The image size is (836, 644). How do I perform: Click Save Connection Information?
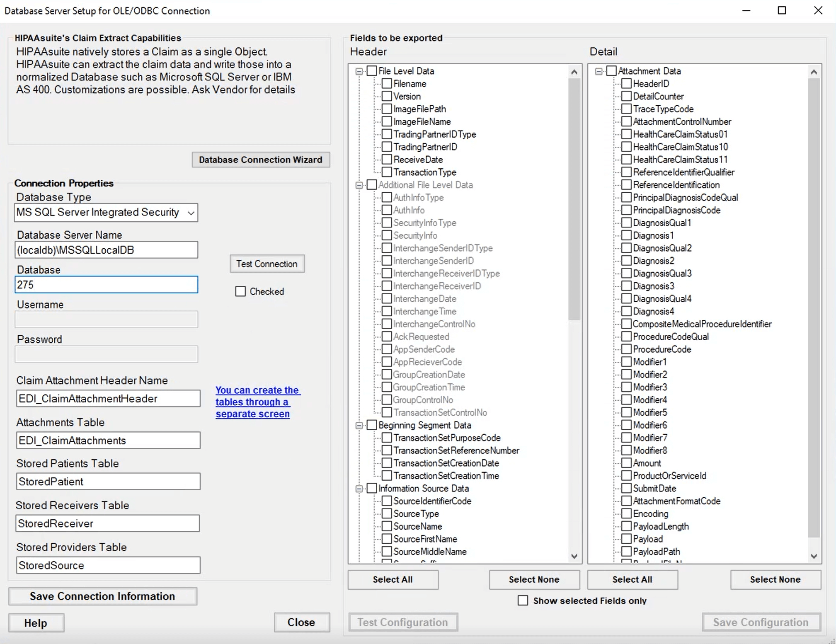click(102, 596)
